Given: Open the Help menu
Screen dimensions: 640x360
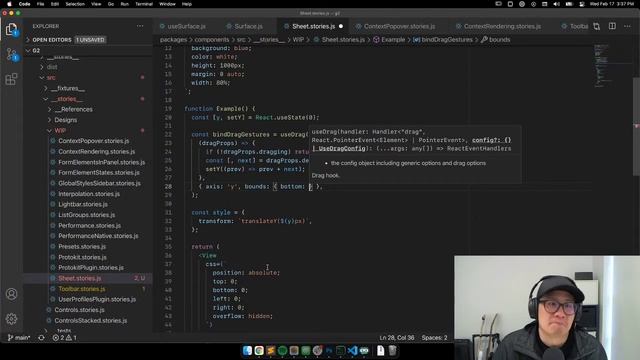Looking at the screenshot, I should 187,4.
